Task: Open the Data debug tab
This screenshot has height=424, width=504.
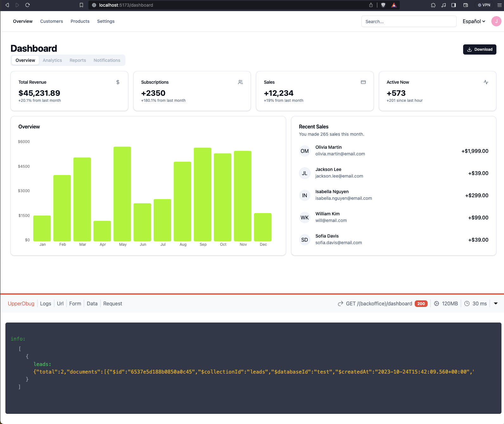Action: click(x=92, y=303)
